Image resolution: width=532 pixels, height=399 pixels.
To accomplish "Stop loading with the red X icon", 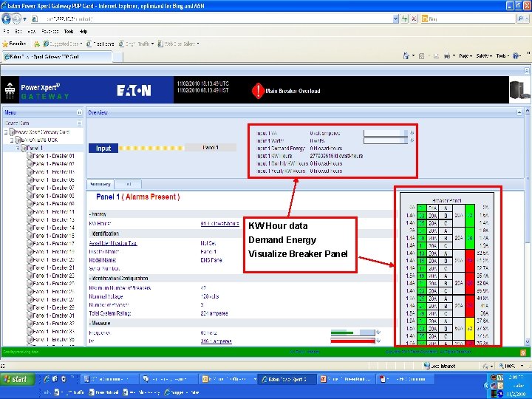I will click(x=414, y=19).
